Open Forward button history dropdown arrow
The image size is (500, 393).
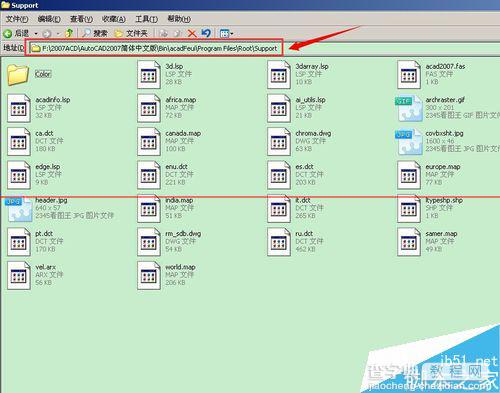point(57,34)
